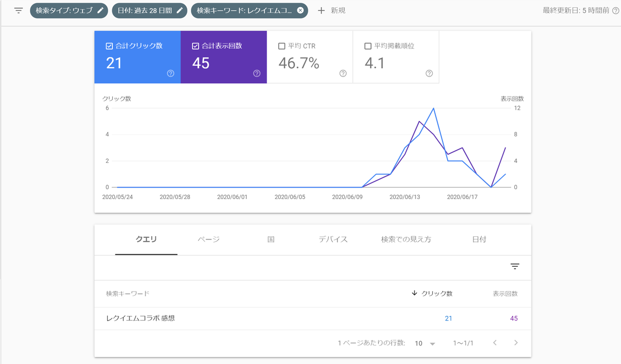Click the 4.1 average position value
The height and width of the screenshot is (364, 621).
(374, 63)
